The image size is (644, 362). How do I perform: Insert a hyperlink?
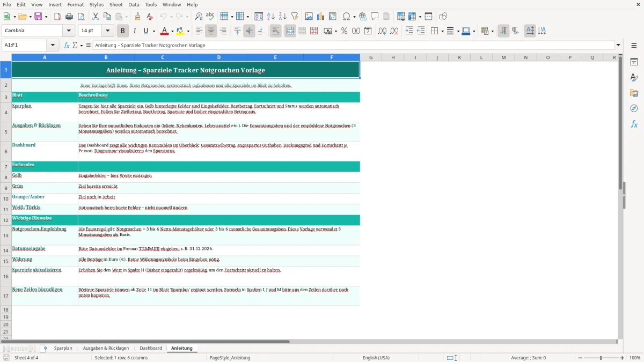(x=363, y=17)
